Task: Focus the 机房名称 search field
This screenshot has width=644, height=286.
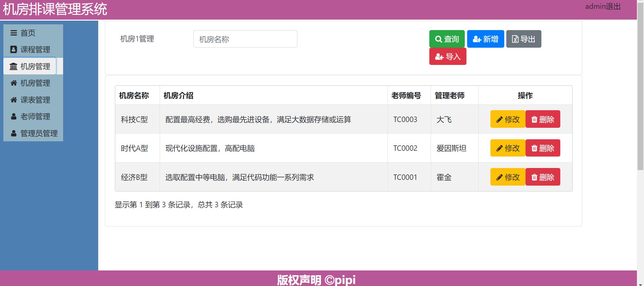Action: coord(245,39)
